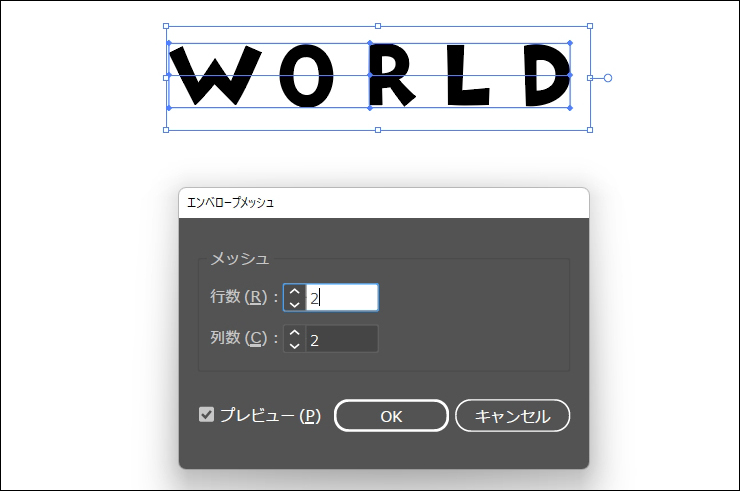The height and width of the screenshot is (491, 740).
Task: Decrease row count with down arrow
Action: pyautogui.click(x=294, y=304)
